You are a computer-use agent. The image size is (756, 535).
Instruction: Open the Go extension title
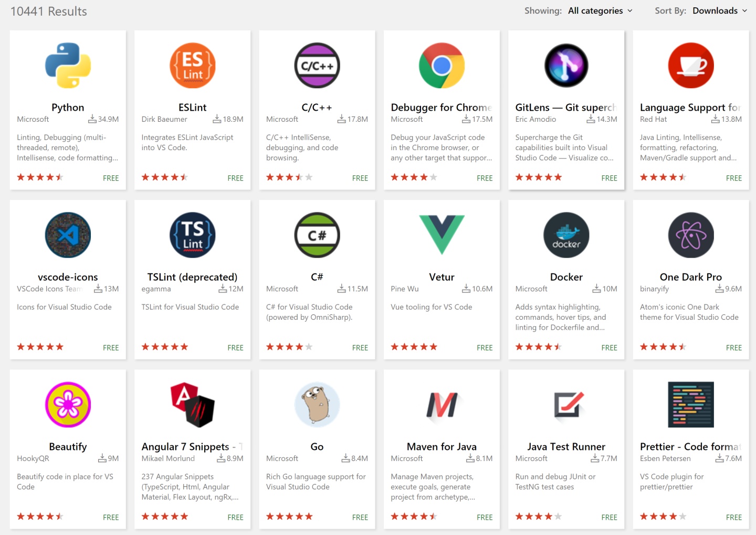317,447
